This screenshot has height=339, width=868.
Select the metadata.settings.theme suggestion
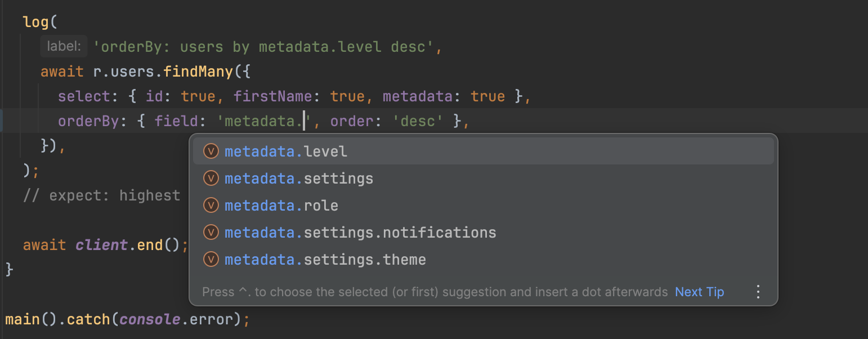(325, 259)
